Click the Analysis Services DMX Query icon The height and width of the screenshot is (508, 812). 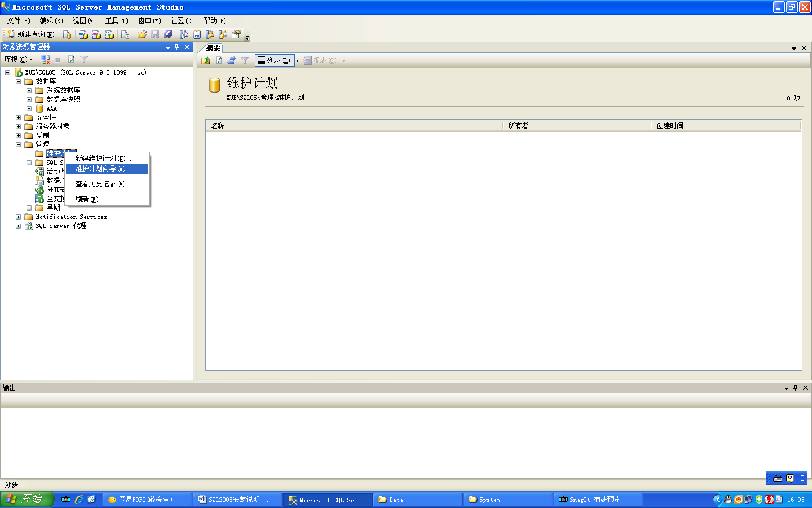96,34
